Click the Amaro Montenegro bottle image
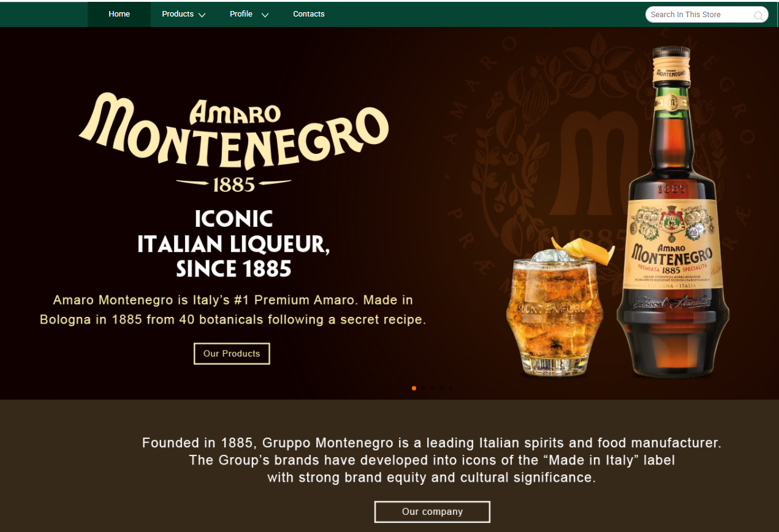The height and width of the screenshot is (532, 779). [673, 212]
